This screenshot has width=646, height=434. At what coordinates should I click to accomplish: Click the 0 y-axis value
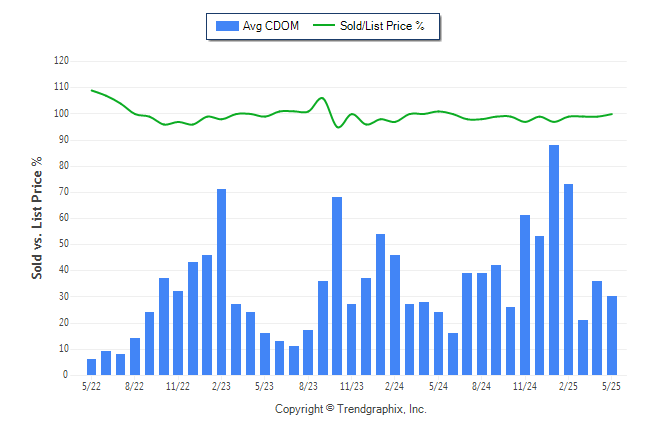(66, 375)
